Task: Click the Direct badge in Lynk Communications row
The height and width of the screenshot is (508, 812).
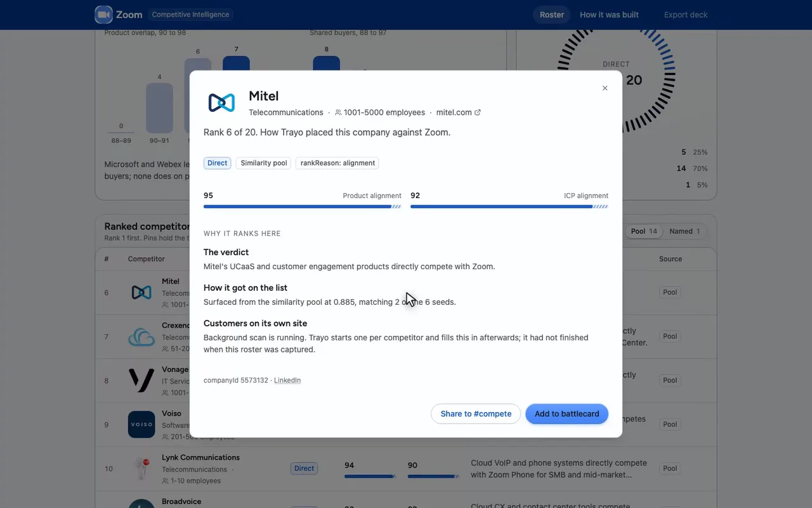Action: tap(304, 469)
